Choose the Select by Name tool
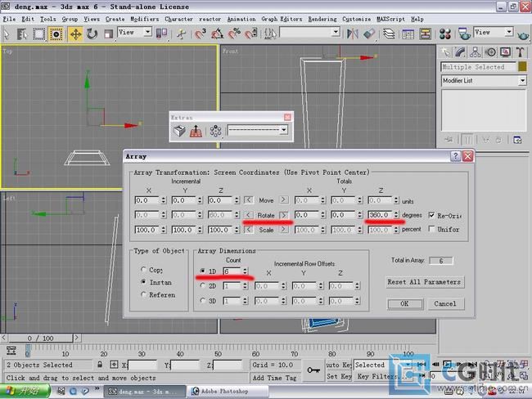This screenshot has width=532, height=399. (22, 34)
